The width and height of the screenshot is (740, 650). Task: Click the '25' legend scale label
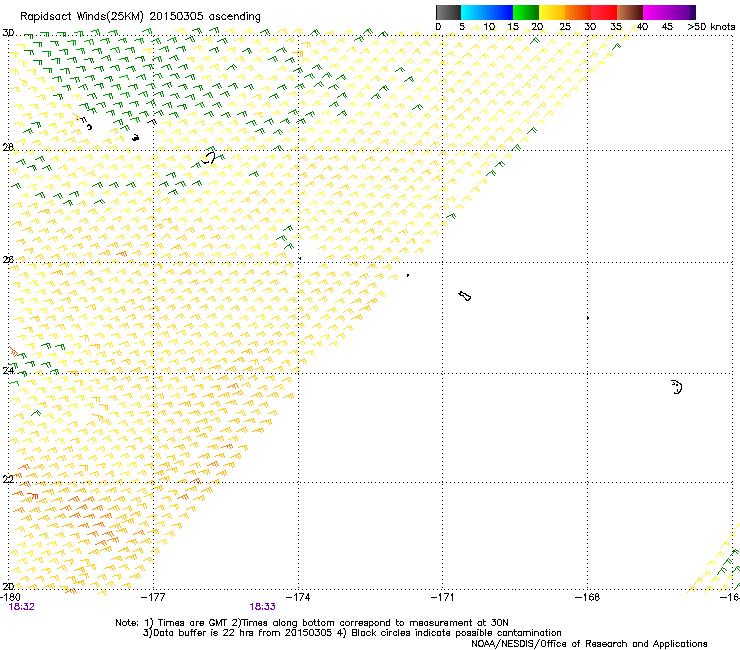click(x=565, y=27)
